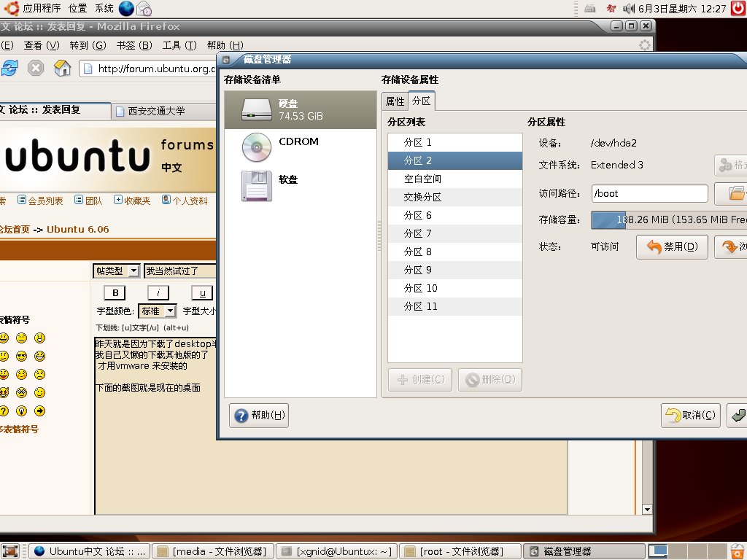Click the storage capacity usage bar

pos(669,219)
